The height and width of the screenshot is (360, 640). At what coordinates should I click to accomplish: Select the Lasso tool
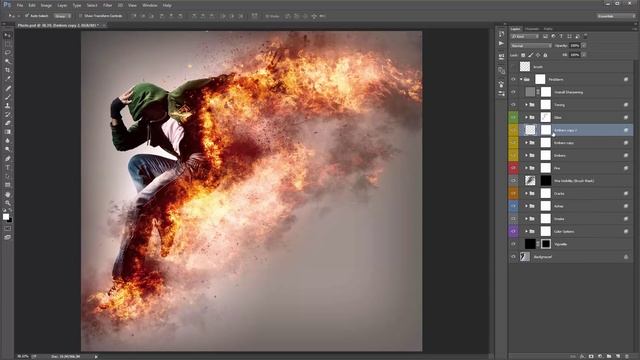coord(7,53)
